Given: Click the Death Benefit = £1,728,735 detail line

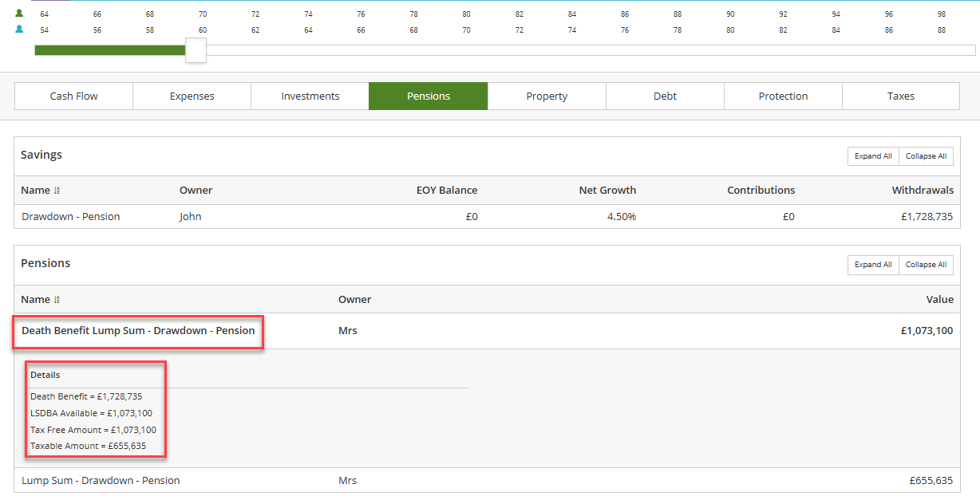Looking at the screenshot, I should tap(86, 396).
